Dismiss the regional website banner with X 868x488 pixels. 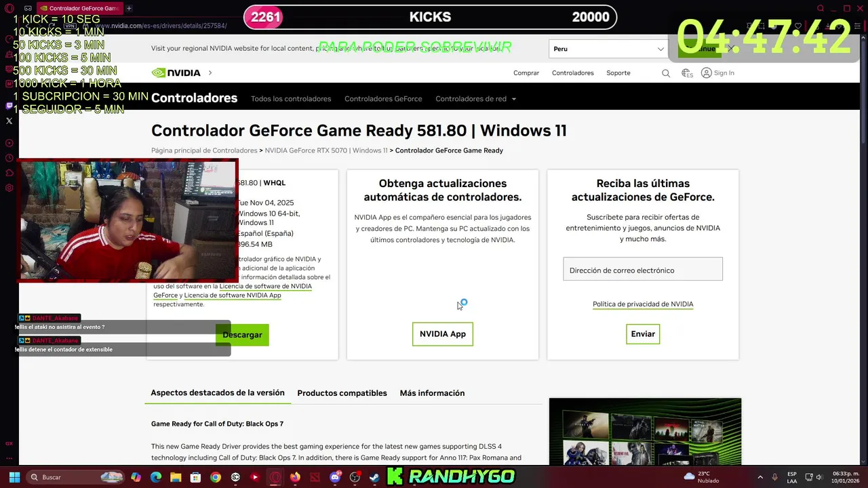click(730, 49)
